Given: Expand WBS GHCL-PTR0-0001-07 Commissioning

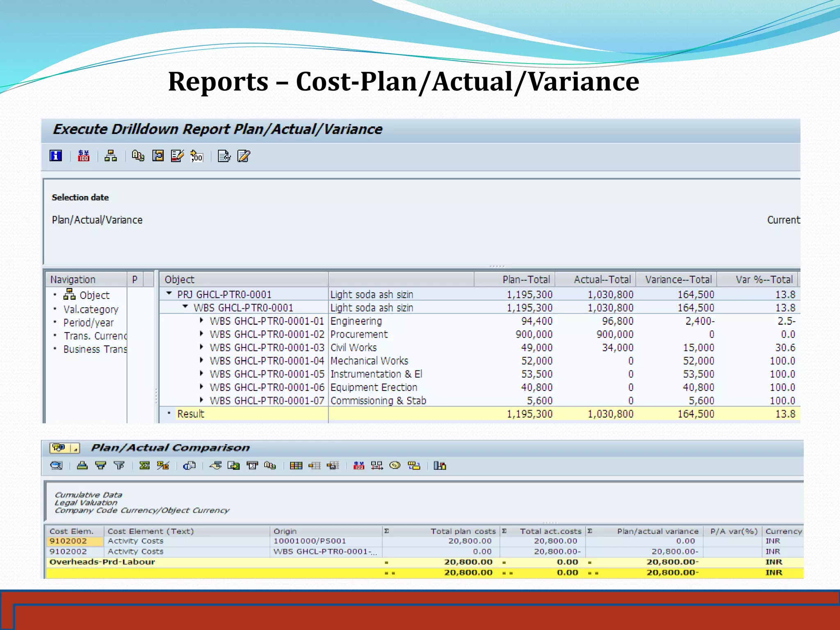Looking at the screenshot, I should tap(201, 400).
